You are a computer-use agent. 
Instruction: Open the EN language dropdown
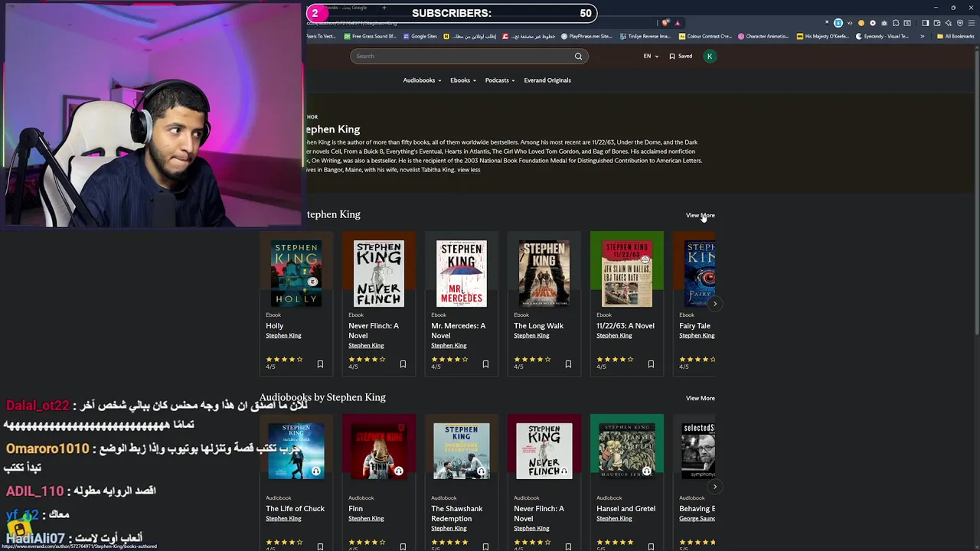pos(651,56)
